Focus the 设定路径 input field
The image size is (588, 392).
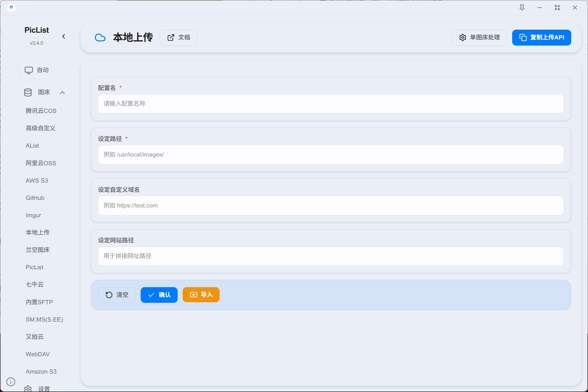(x=331, y=155)
